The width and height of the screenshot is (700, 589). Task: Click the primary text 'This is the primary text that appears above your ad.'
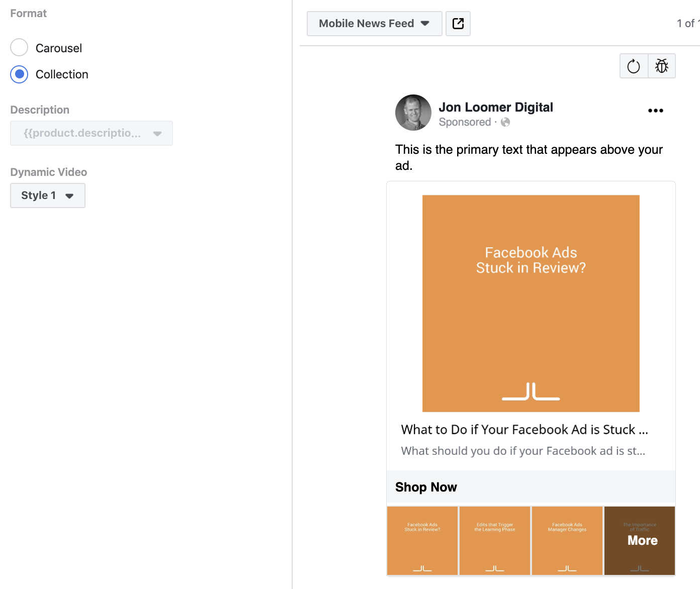pyautogui.click(x=529, y=157)
